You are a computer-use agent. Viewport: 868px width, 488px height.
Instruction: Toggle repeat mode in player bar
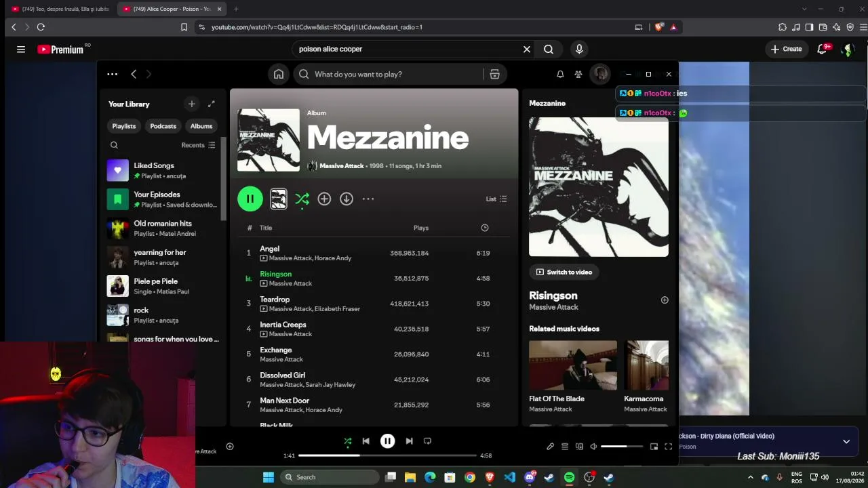[x=427, y=441]
